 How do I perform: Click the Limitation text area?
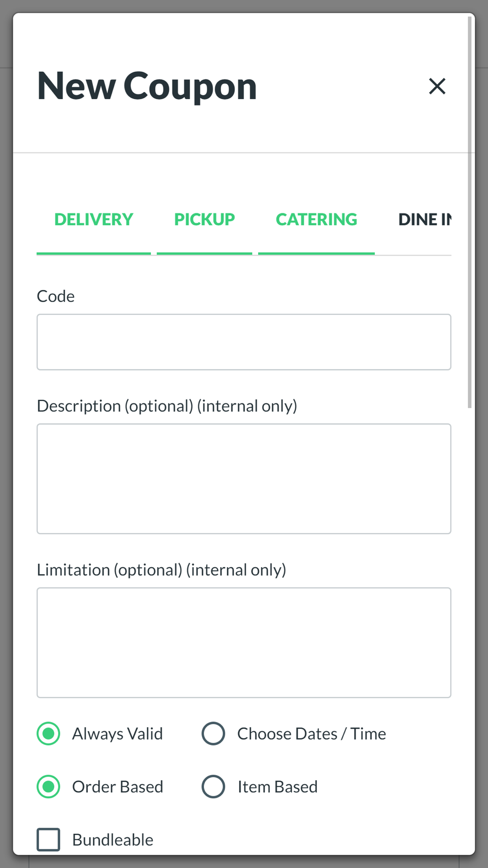point(244,642)
